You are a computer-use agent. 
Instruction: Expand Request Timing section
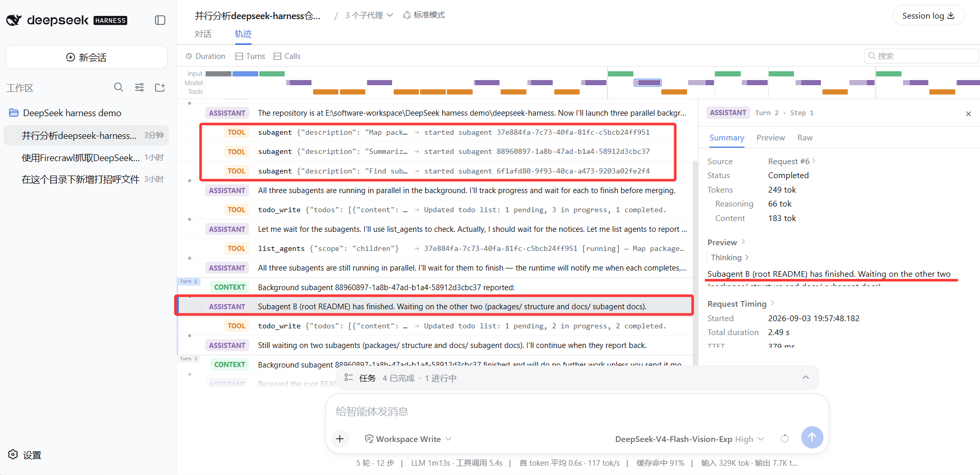coord(741,304)
